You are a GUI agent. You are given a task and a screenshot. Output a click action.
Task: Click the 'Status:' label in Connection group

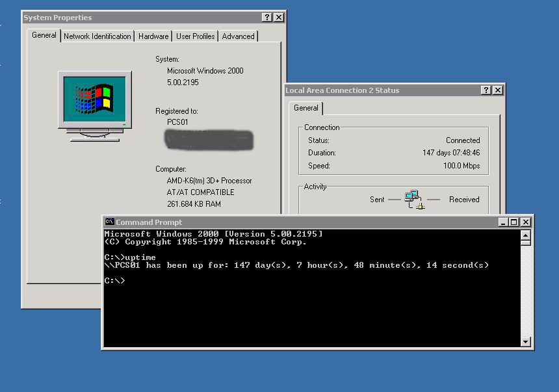(x=318, y=140)
